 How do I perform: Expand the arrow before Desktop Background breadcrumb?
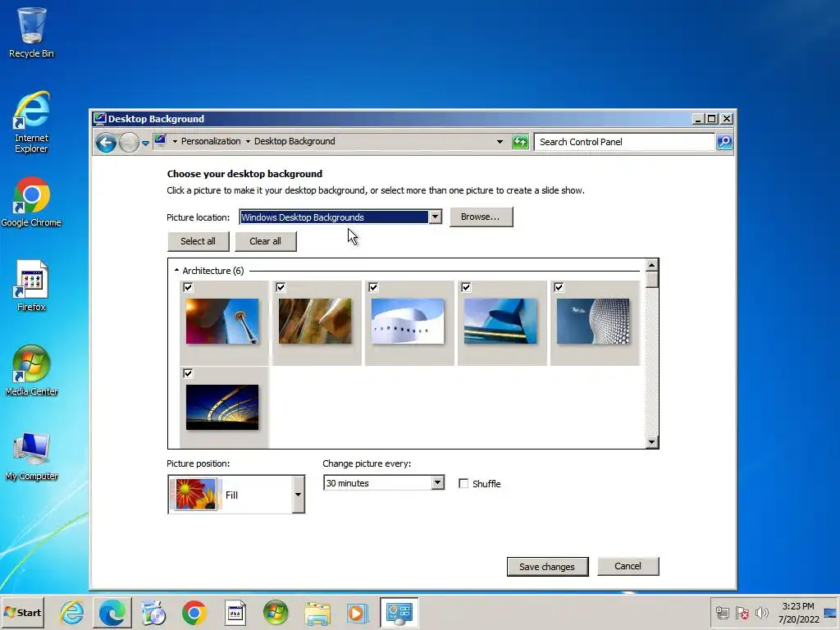click(248, 141)
